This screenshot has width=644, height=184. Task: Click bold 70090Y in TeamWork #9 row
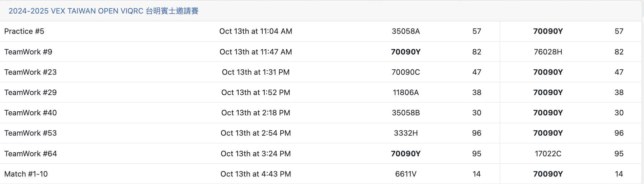click(406, 52)
